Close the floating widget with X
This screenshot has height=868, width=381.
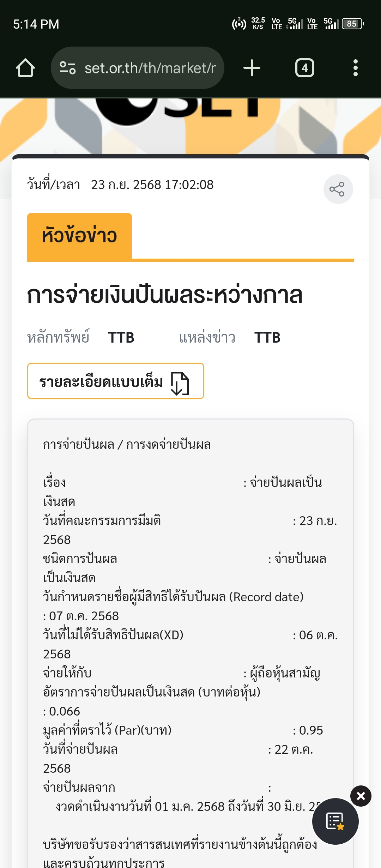(x=361, y=796)
